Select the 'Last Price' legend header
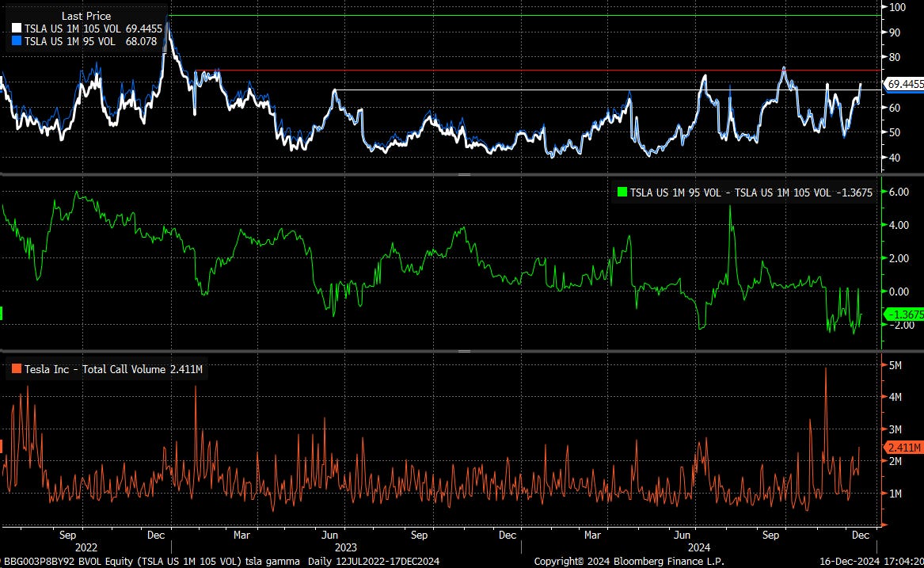 pyautogui.click(x=86, y=16)
